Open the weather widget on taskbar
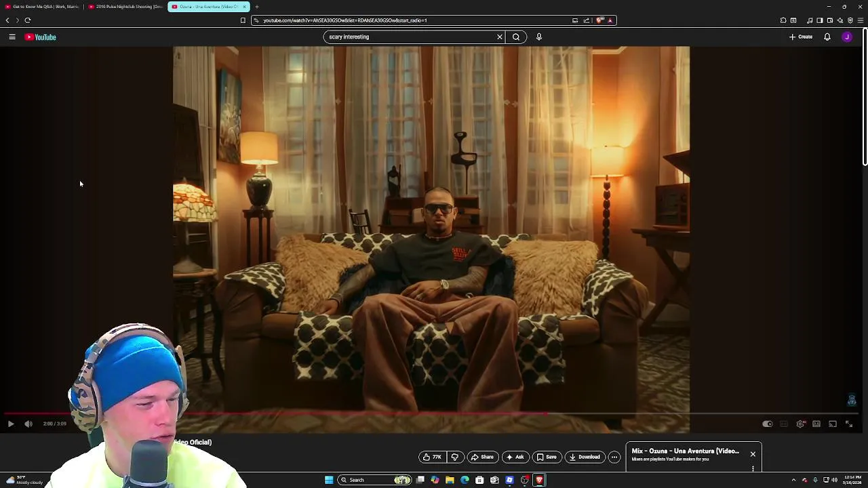Screen dimensions: 868x488 [x=24, y=480]
